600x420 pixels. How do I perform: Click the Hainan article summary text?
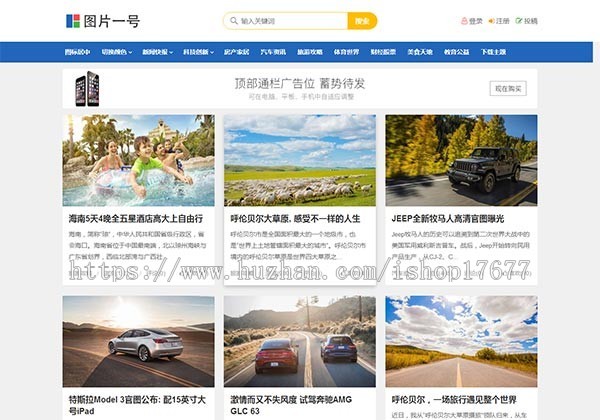coord(138,245)
